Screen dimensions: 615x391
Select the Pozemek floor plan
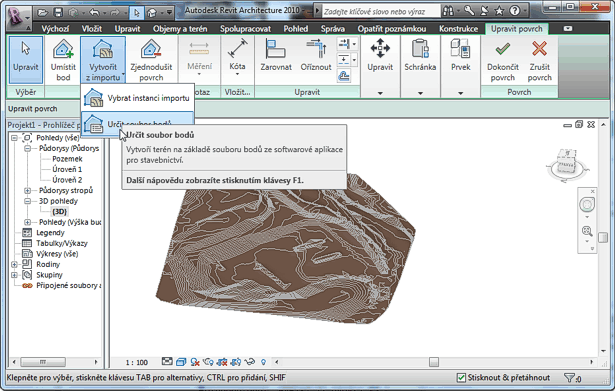[x=67, y=159]
